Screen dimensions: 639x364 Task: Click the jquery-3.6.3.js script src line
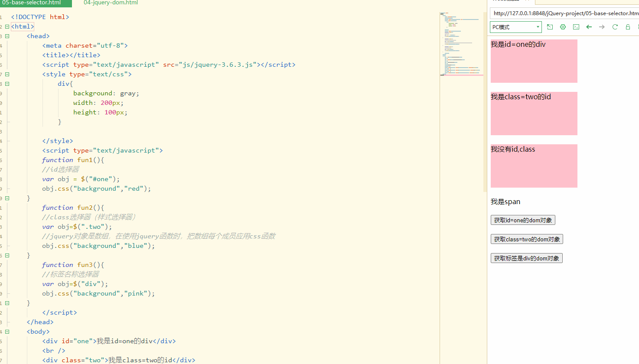click(169, 65)
